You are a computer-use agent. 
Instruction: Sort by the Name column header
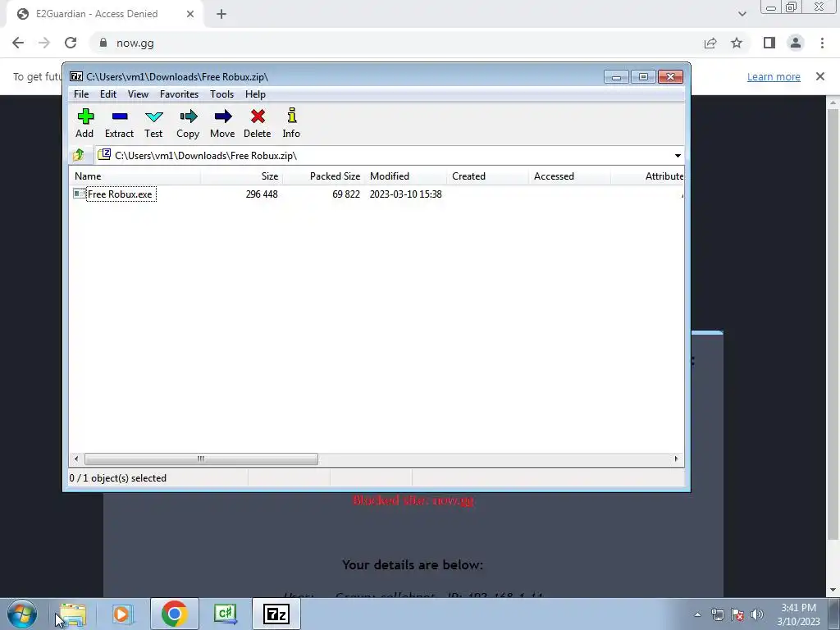point(135,176)
